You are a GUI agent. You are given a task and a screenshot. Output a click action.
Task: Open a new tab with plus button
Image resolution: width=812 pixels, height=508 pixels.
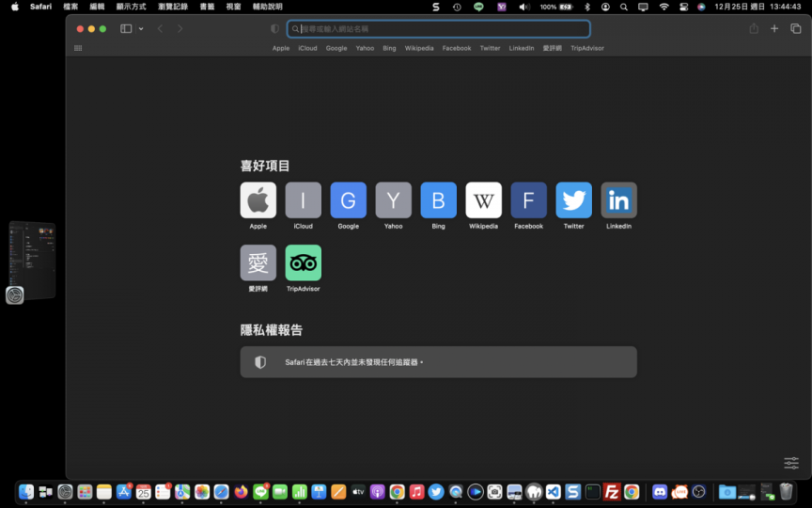coord(774,28)
